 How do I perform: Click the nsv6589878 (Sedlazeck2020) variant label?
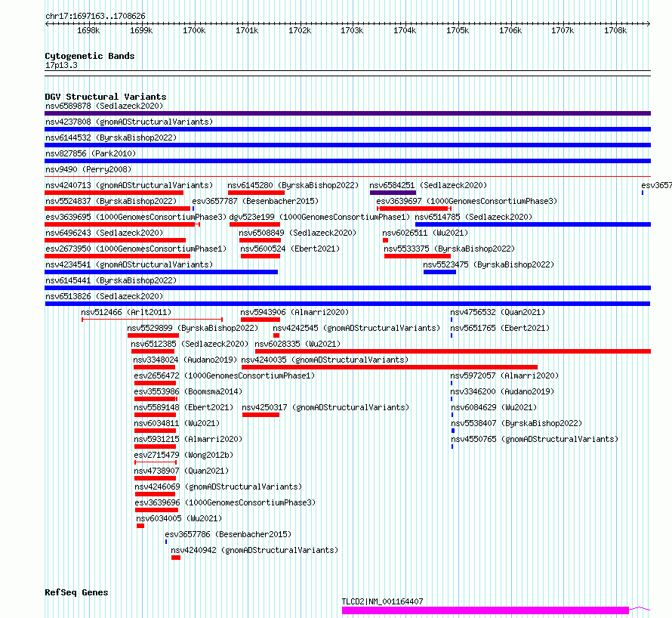[104, 106]
